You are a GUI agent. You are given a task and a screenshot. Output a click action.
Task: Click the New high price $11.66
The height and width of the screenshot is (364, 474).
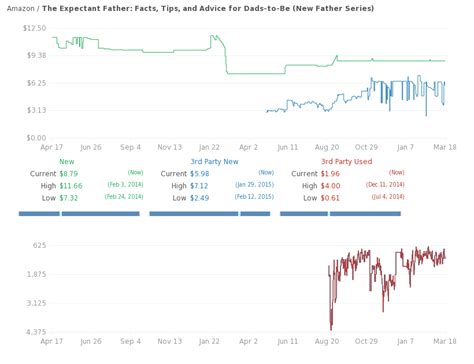click(x=71, y=186)
